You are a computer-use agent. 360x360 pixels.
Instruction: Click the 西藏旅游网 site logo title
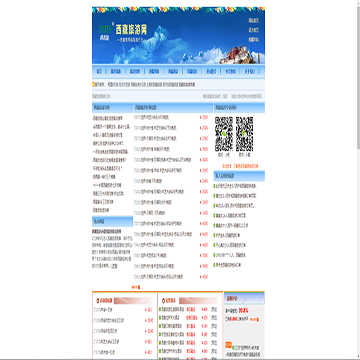pyautogui.click(x=131, y=30)
